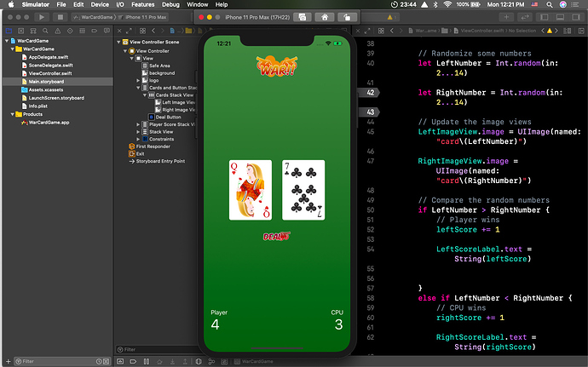This screenshot has width=588, height=367.
Task: Click the Wi-Fi icon in menu bar
Action: (x=447, y=4)
